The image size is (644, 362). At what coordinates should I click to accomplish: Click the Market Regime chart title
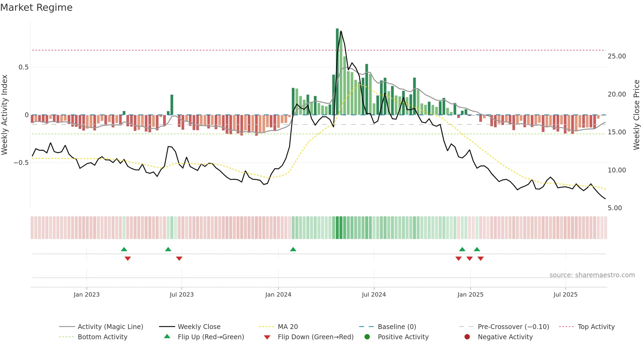click(x=36, y=8)
